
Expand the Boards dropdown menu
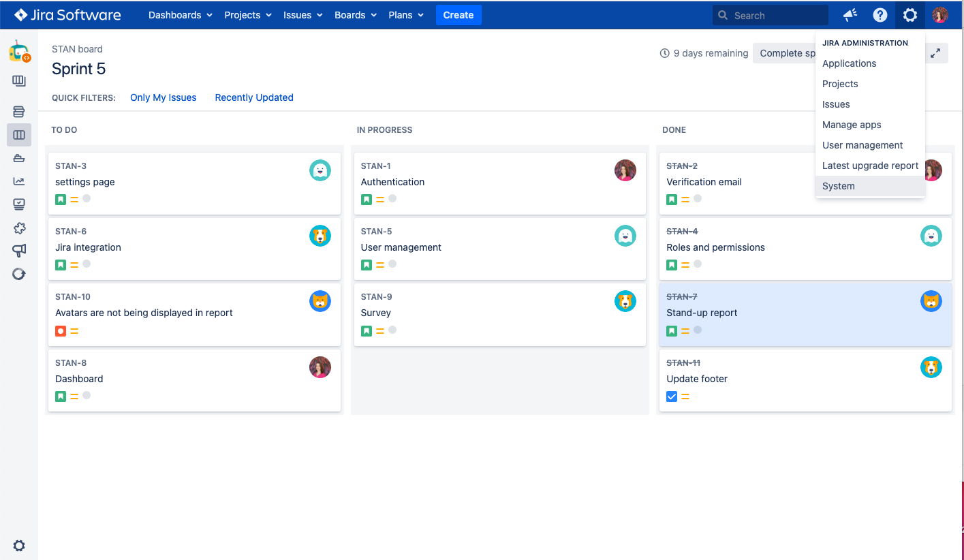[x=356, y=15]
